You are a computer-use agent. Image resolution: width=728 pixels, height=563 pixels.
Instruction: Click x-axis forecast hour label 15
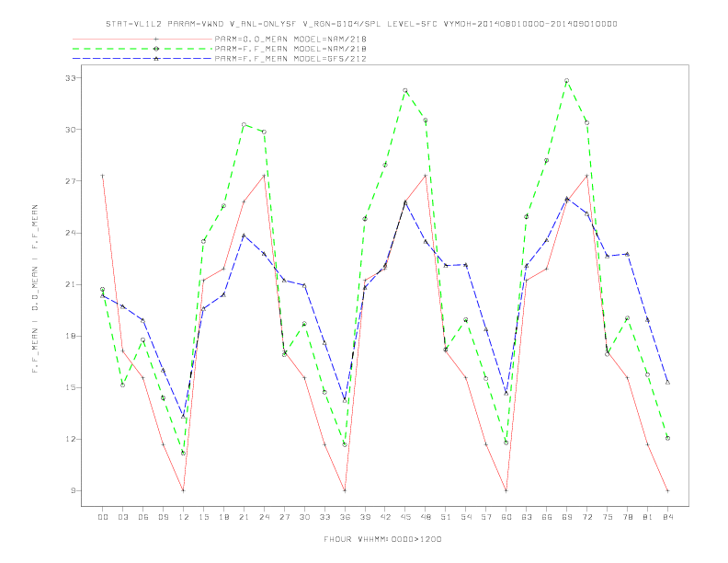tap(203, 517)
